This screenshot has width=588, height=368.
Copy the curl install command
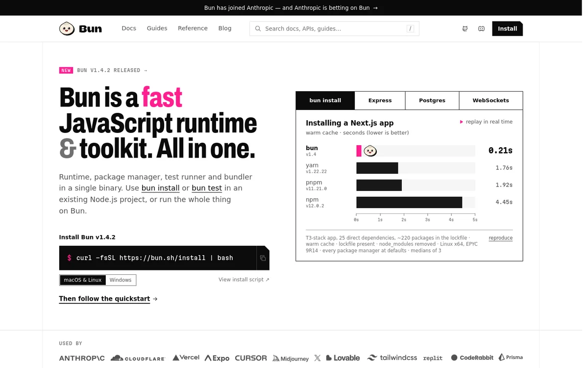point(263,258)
